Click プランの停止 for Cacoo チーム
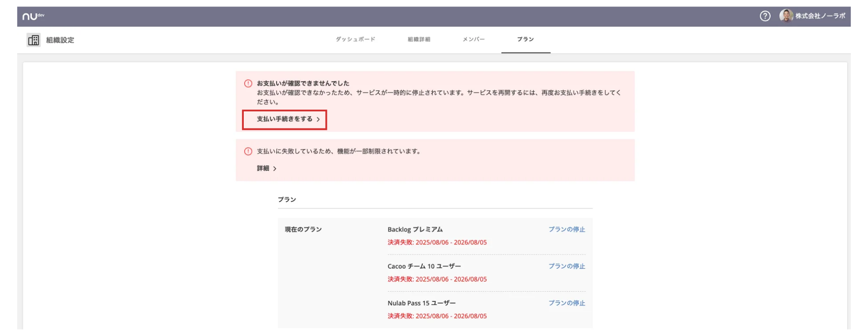868x336 pixels. pos(567,267)
